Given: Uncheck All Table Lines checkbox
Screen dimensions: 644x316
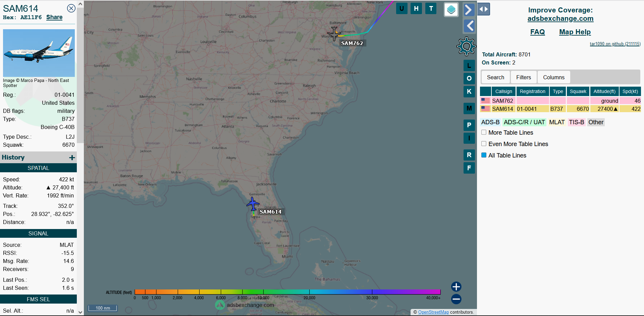Looking at the screenshot, I should coord(484,155).
